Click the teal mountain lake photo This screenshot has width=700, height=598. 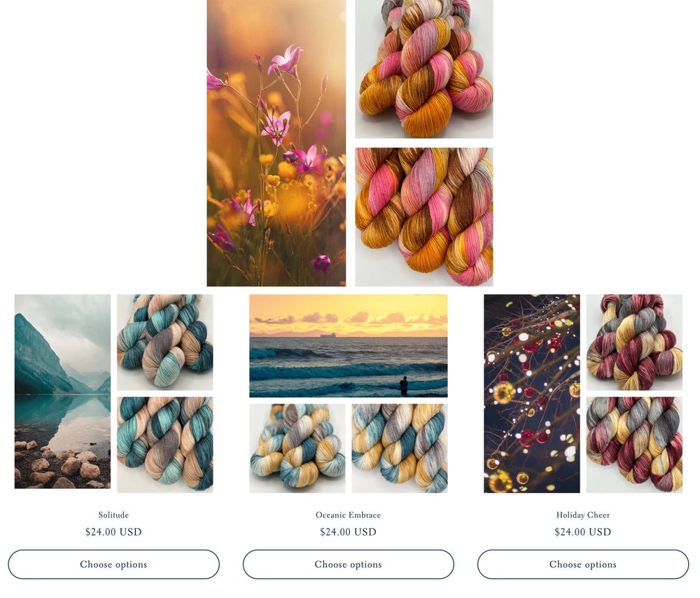(x=62, y=391)
